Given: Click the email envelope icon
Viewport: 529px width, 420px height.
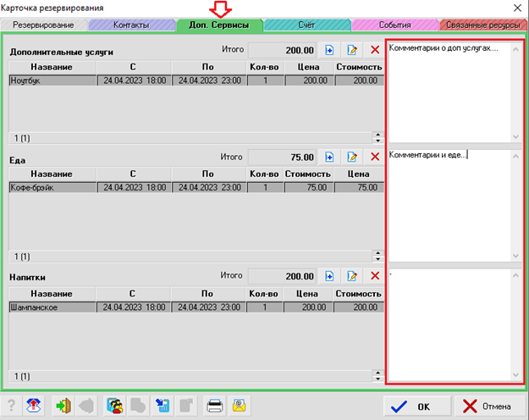Looking at the screenshot, I should 239,406.
